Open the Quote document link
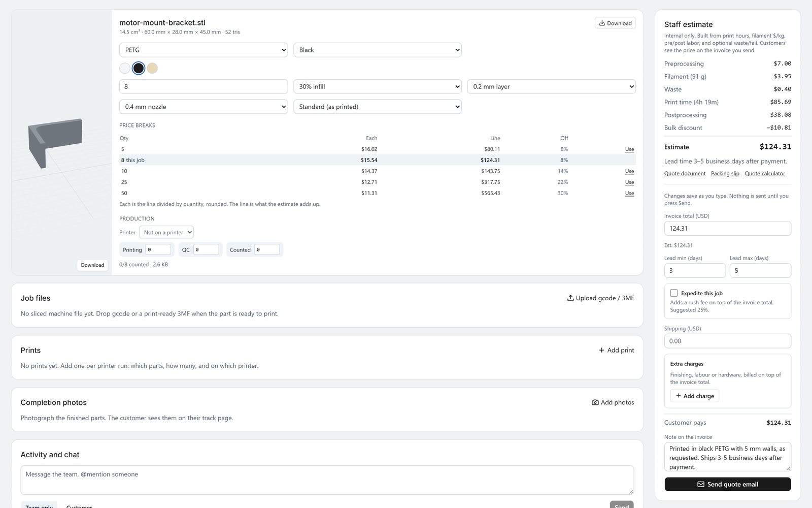812x508 pixels. (685, 174)
